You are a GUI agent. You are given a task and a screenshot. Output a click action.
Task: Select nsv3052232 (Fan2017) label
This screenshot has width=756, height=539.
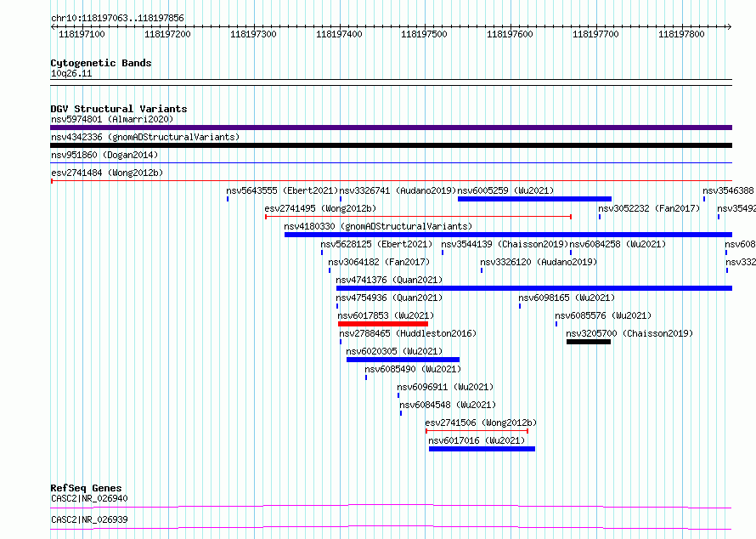649,208
